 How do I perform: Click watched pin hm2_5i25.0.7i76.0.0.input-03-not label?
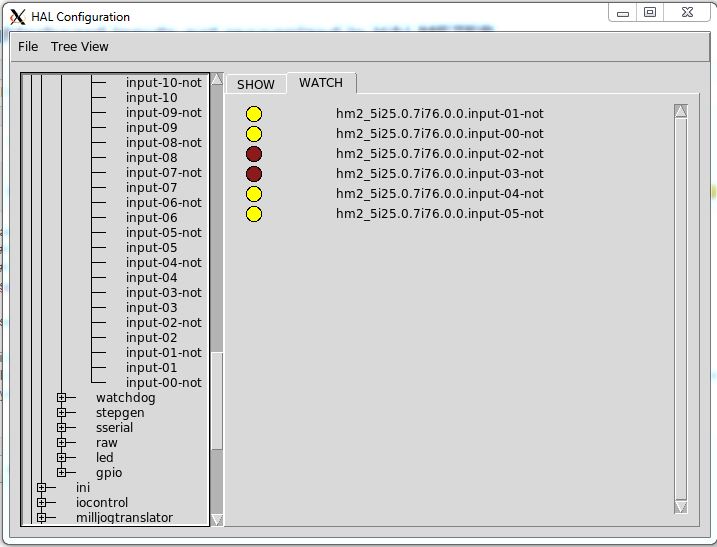(x=439, y=174)
